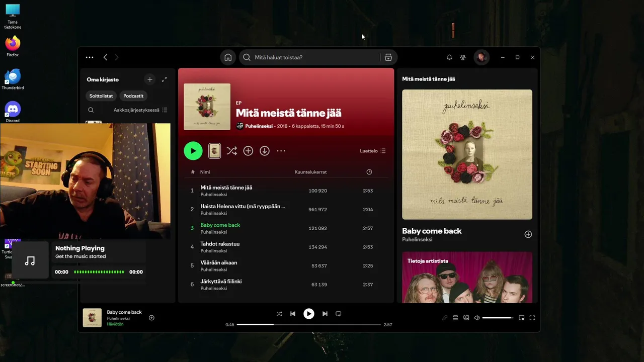Click the 'Nothing Playing' widget music note
The width and height of the screenshot is (644, 362).
tap(30, 260)
